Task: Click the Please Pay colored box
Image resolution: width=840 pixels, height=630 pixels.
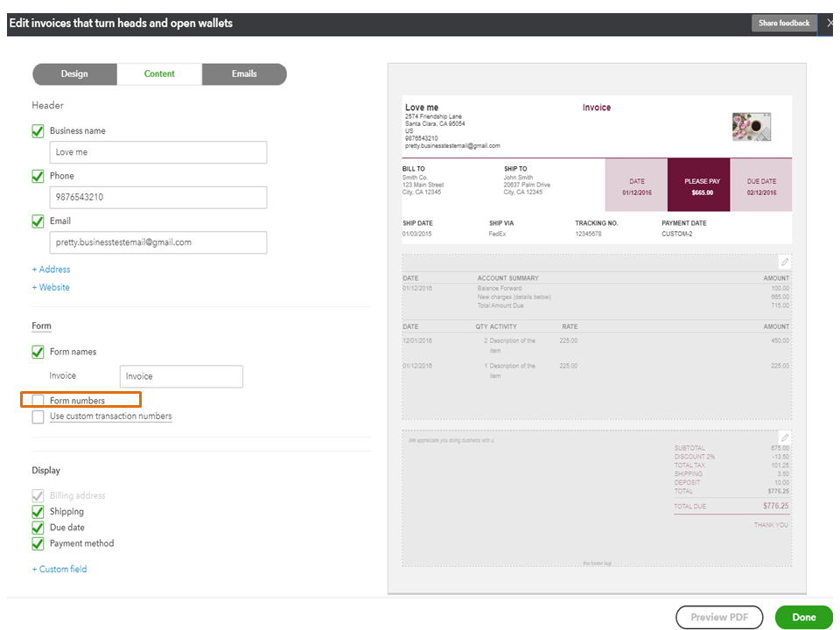Action: click(698, 185)
